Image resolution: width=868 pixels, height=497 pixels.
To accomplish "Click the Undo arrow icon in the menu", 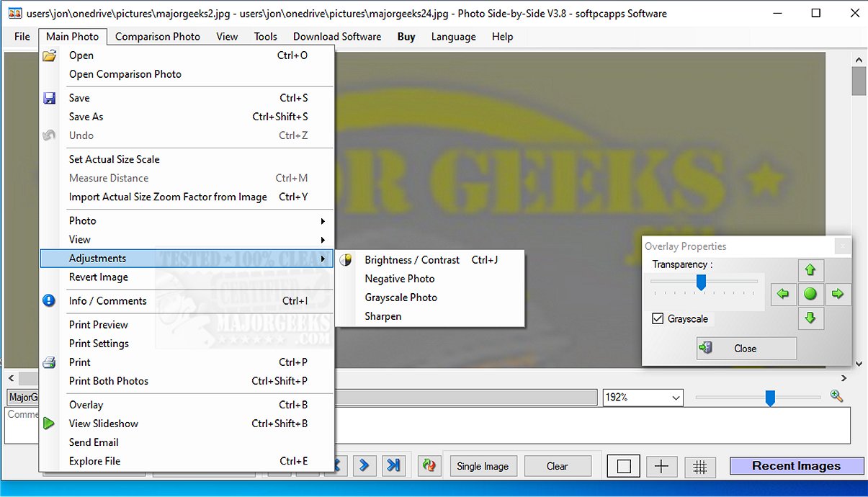I will (x=49, y=135).
